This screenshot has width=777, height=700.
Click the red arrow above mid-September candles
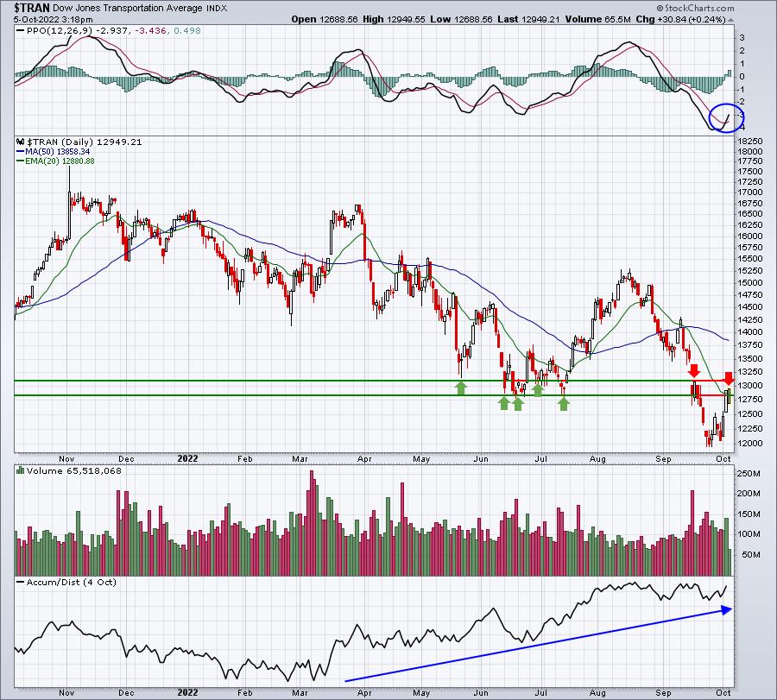(x=694, y=370)
